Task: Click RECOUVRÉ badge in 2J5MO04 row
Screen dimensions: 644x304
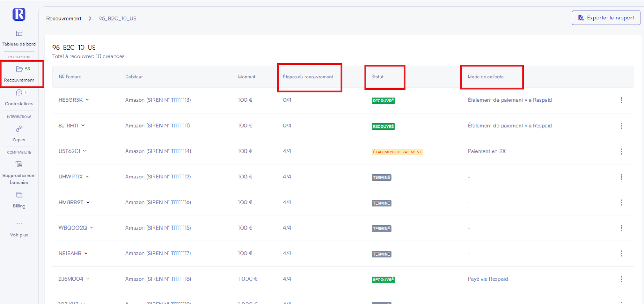Action: (x=383, y=280)
